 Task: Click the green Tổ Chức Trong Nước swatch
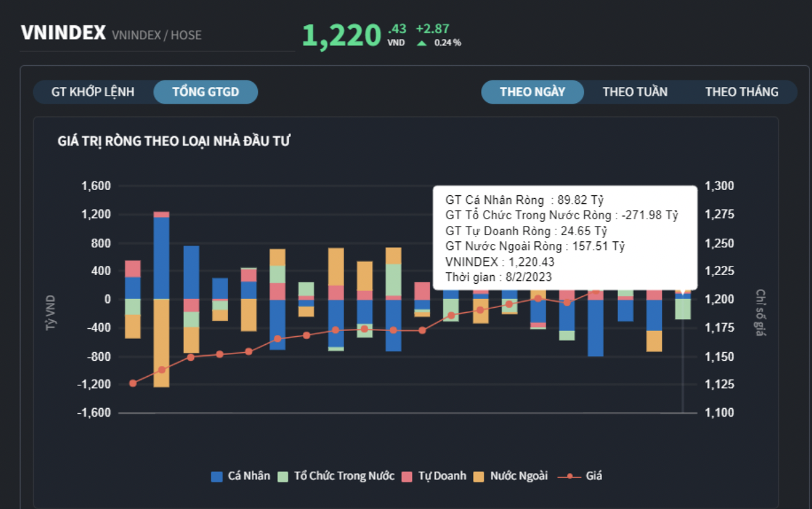pos(283,476)
